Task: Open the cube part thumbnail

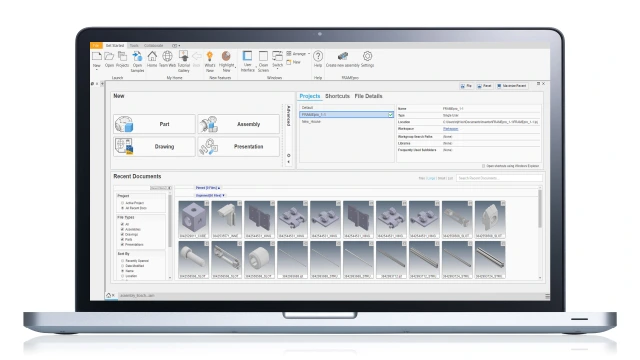Action: 193,219
